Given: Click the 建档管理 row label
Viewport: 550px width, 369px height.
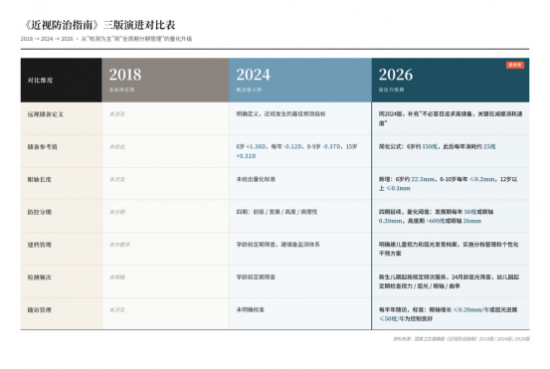Looking at the screenshot, I should (39, 244).
